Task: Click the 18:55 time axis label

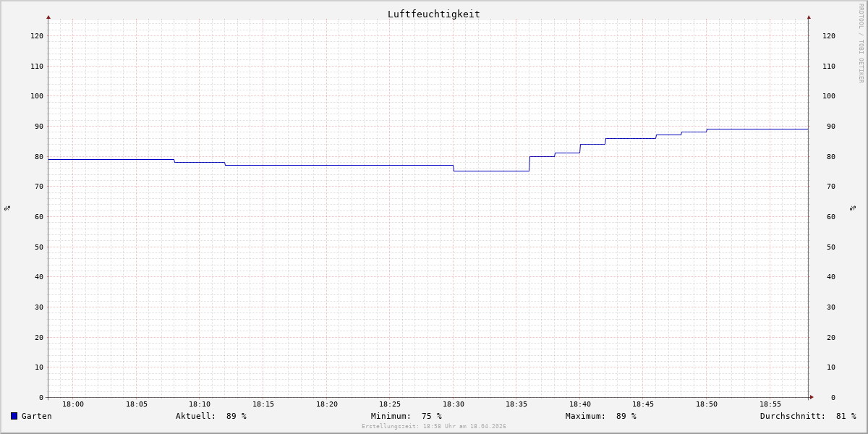Action: 770,404
